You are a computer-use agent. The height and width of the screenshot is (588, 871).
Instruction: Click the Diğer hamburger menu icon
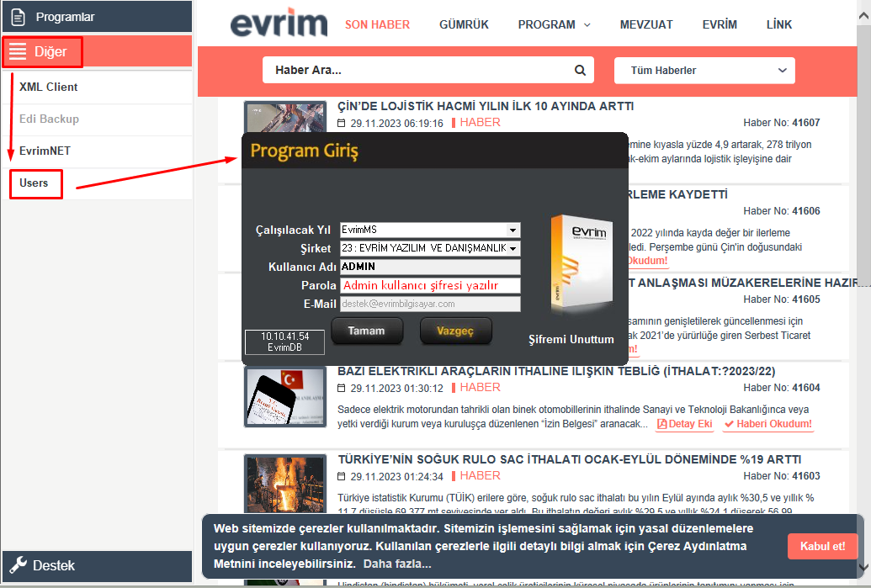coord(18,51)
